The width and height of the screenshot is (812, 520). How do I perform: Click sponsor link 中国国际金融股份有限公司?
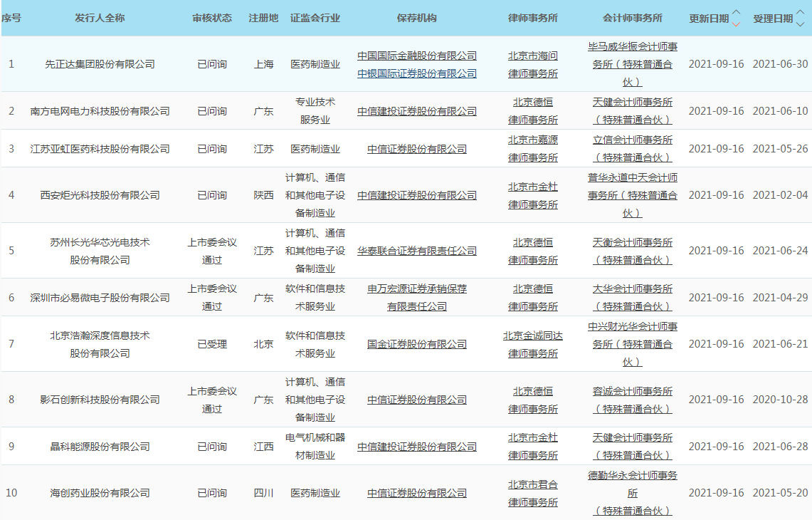[417, 56]
